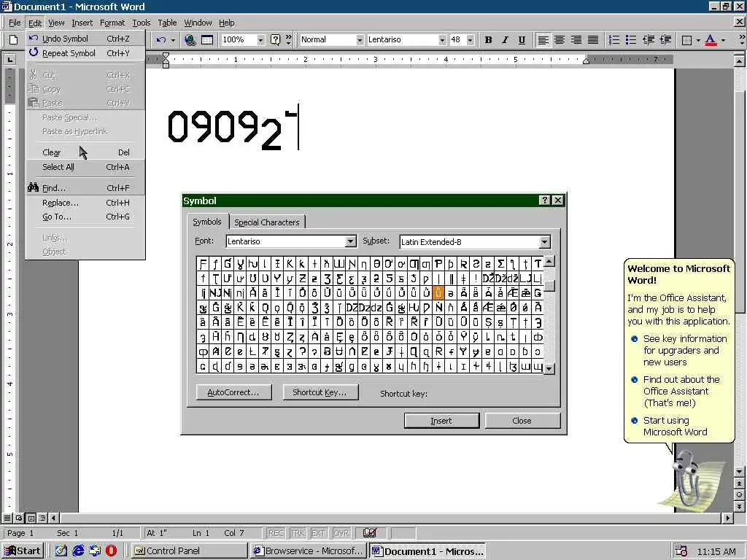
Task: Choose Find... in the Edit menu
Action: (x=86, y=188)
